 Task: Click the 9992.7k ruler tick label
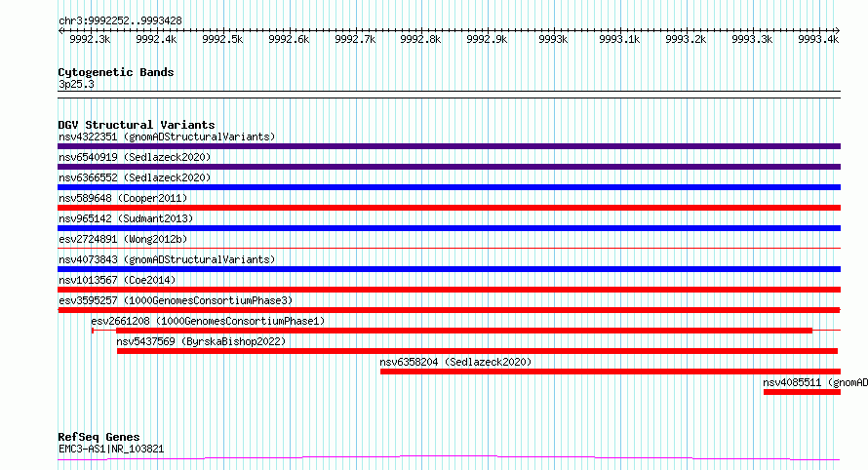pos(355,39)
